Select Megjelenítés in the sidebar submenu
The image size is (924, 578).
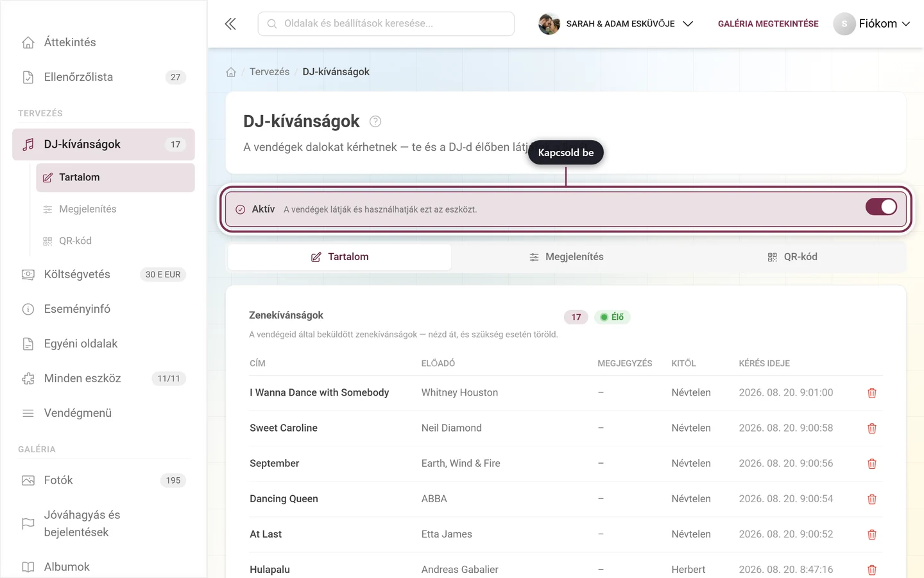point(116,209)
